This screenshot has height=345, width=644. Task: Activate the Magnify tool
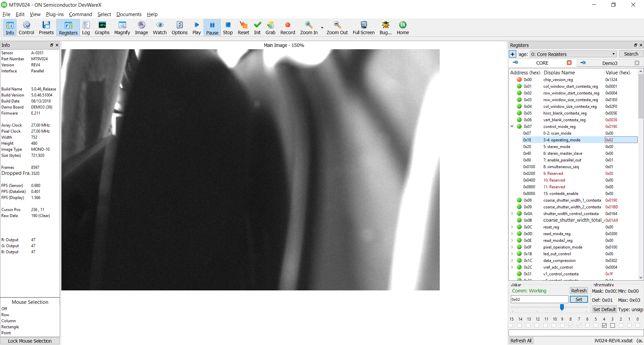(122, 28)
